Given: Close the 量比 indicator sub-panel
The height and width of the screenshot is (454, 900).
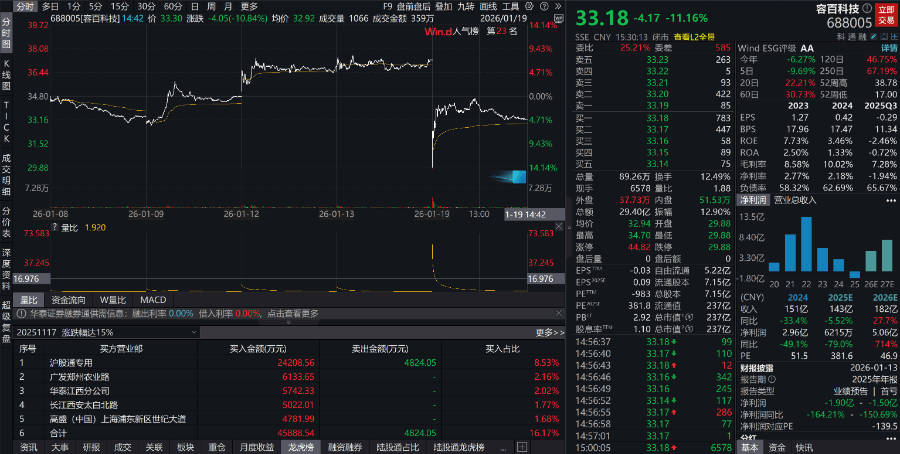Looking at the screenshot, I should 559,227.
